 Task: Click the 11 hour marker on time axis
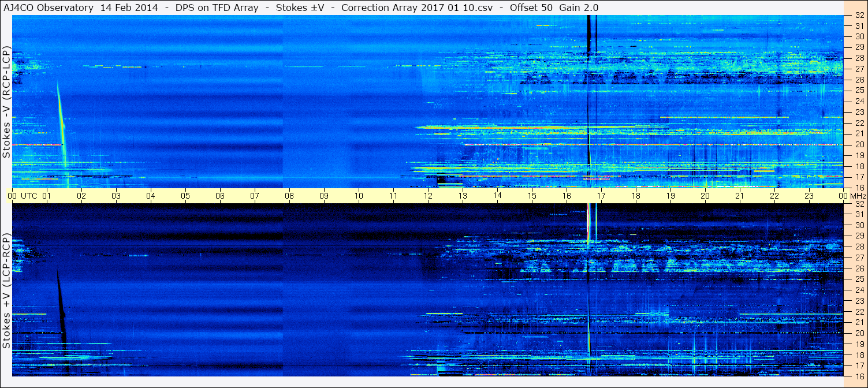[x=393, y=196]
